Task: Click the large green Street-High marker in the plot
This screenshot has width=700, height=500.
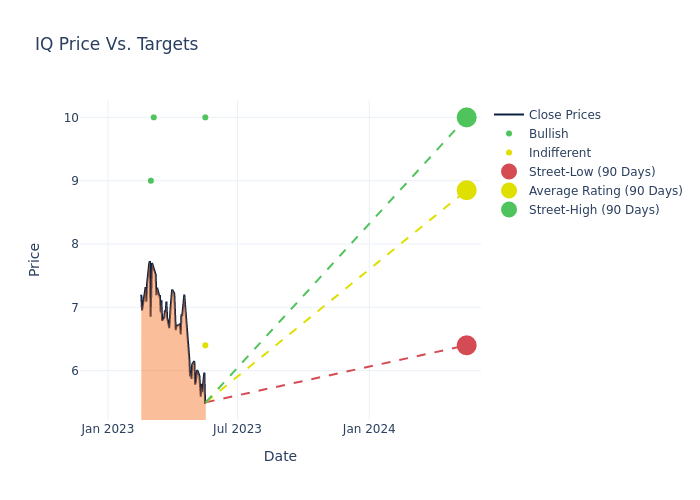Action: [x=466, y=118]
